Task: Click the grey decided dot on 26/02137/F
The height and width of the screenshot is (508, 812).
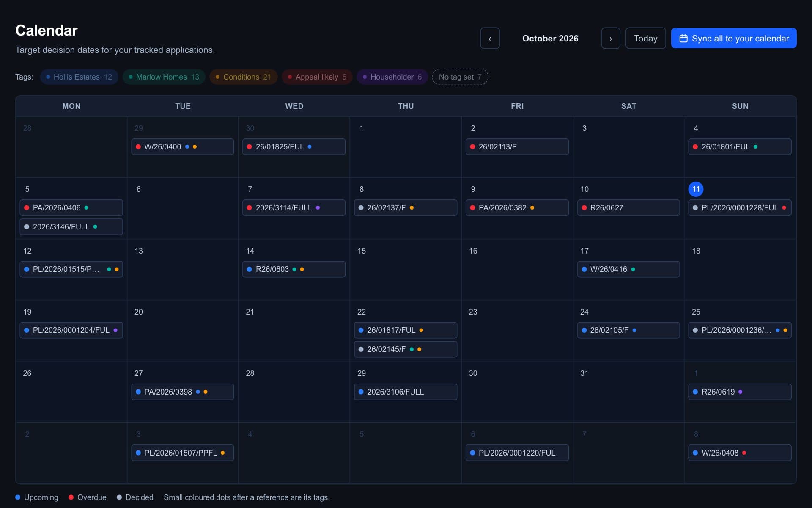Action: point(361,207)
